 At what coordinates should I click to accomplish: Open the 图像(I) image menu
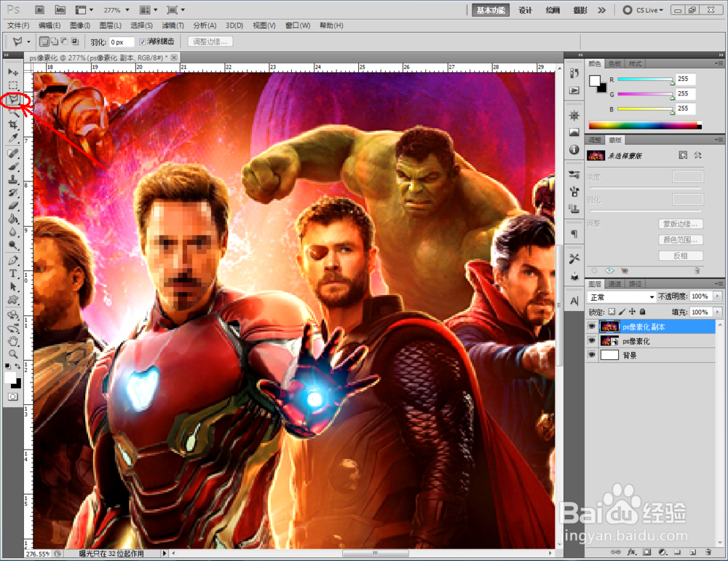(x=80, y=25)
